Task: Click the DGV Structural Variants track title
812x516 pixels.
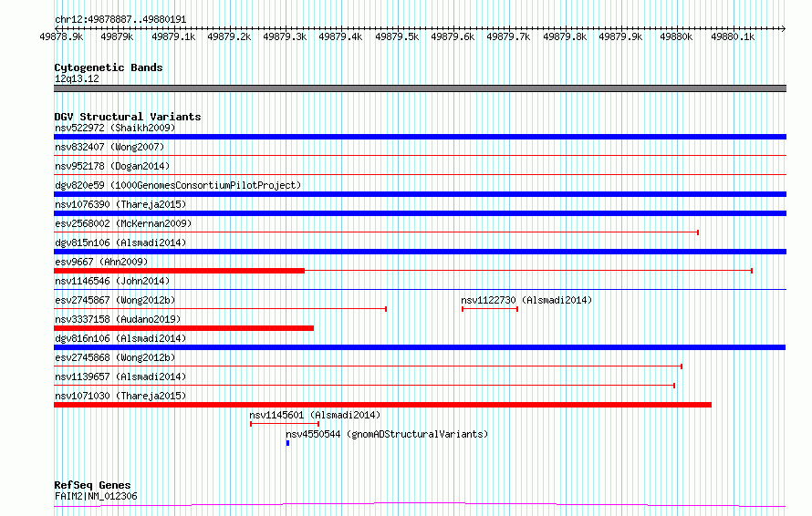Action: coord(128,117)
